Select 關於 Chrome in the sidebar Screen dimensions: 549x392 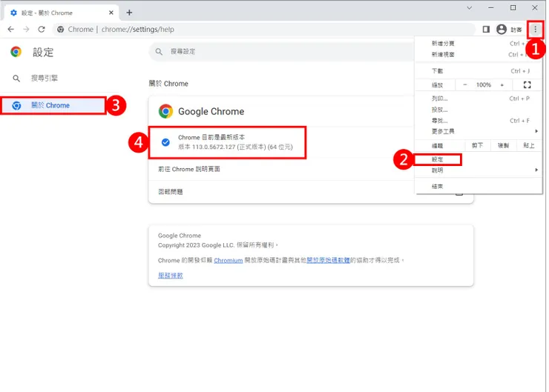tap(53, 106)
